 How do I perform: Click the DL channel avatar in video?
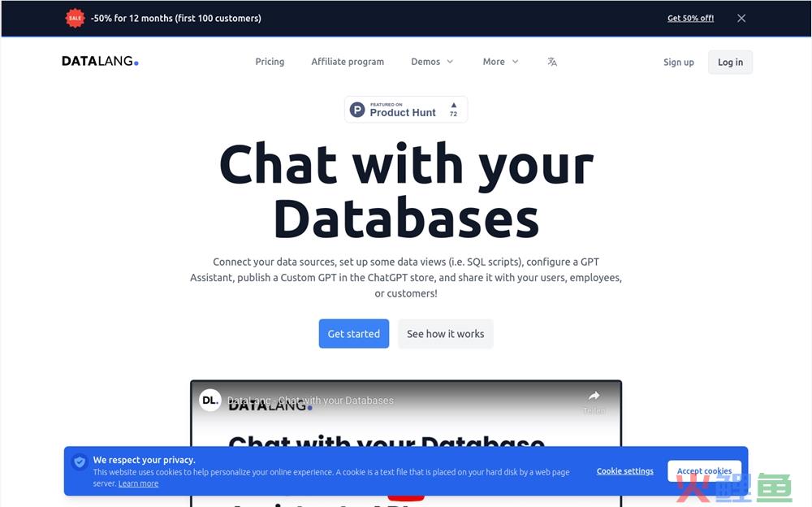click(x=210, y=401)
